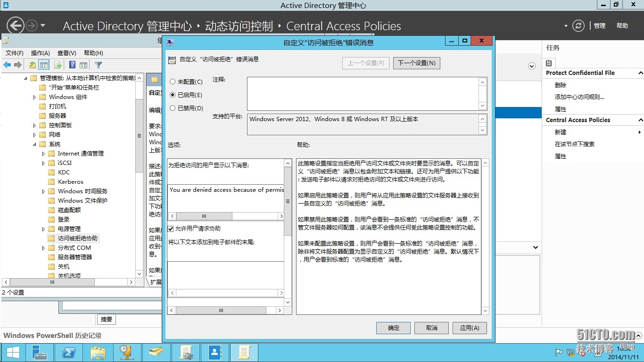Viewport: 644px width, 362px height.
Task: Click the 摘要 button below the list
Action: (x=107, y=320)
